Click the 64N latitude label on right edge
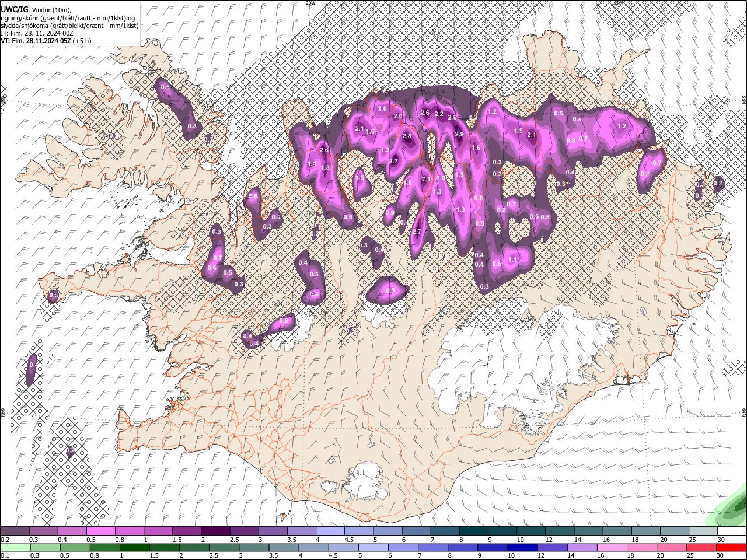Screen dimensions: 747x560 [x=744, y=412]
